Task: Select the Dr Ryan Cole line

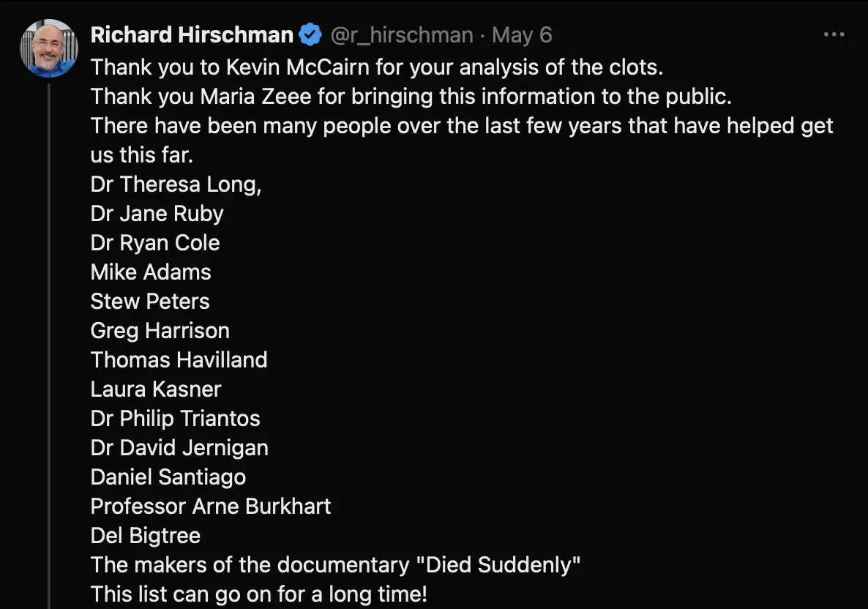Action: pos(155,243)
